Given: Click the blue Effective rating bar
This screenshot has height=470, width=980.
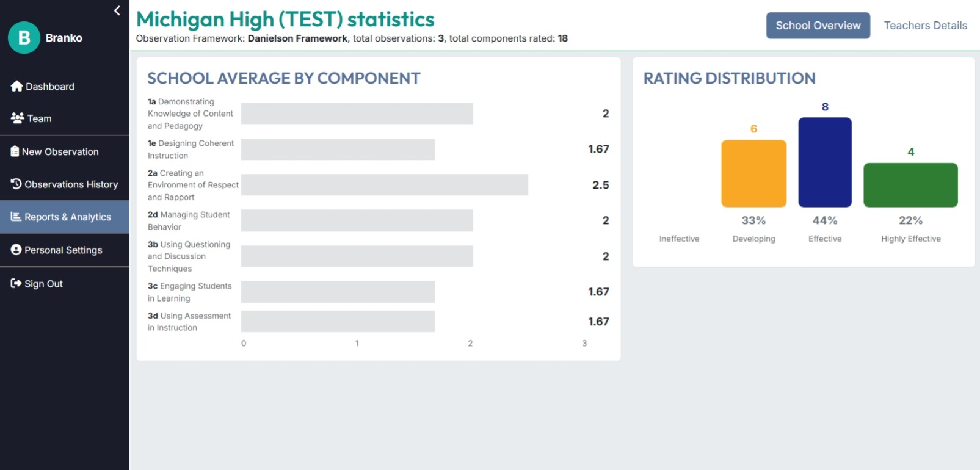Looking at the screenshot, I should 825,162.
